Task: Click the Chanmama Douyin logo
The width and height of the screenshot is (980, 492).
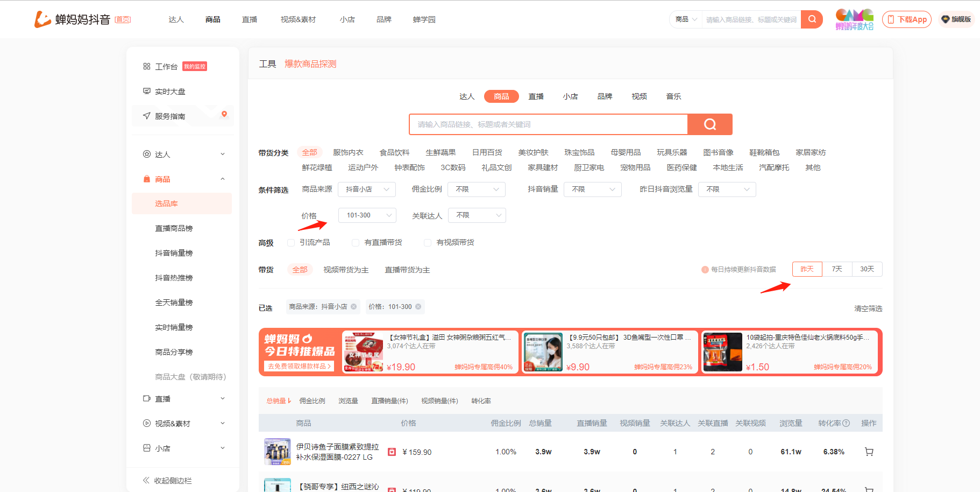Action: pos(72,19)
